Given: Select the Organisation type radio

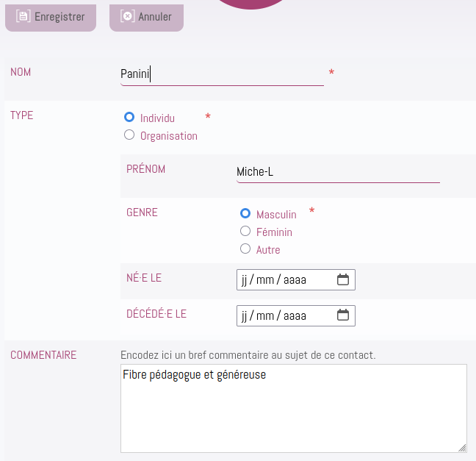Looking at the screenshot, I should [129, 135].
